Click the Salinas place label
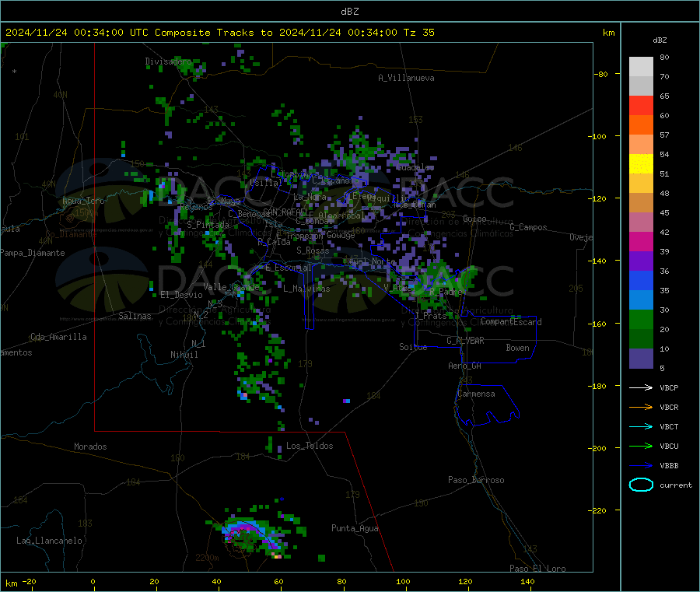 pyautogui.click(x=135, y=316)
